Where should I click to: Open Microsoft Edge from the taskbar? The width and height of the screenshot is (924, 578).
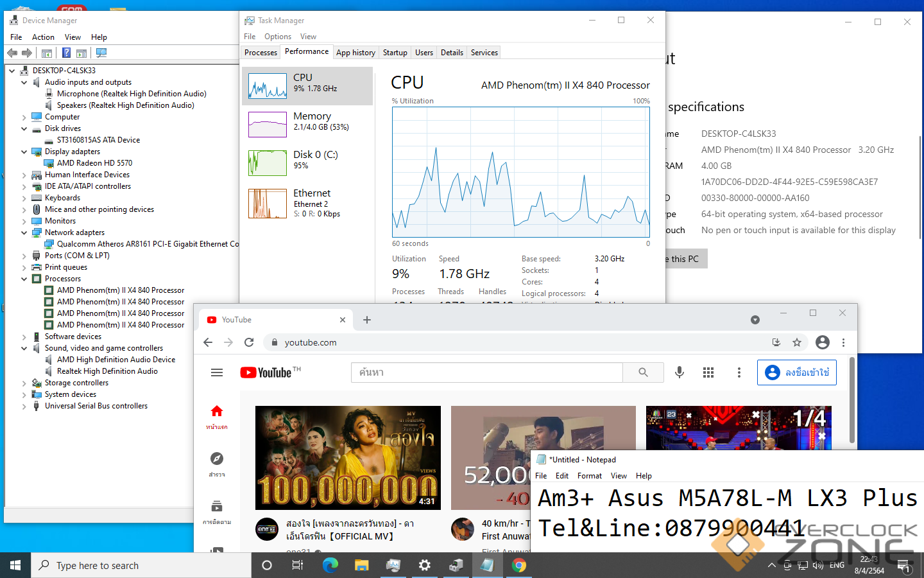(330, 565)
